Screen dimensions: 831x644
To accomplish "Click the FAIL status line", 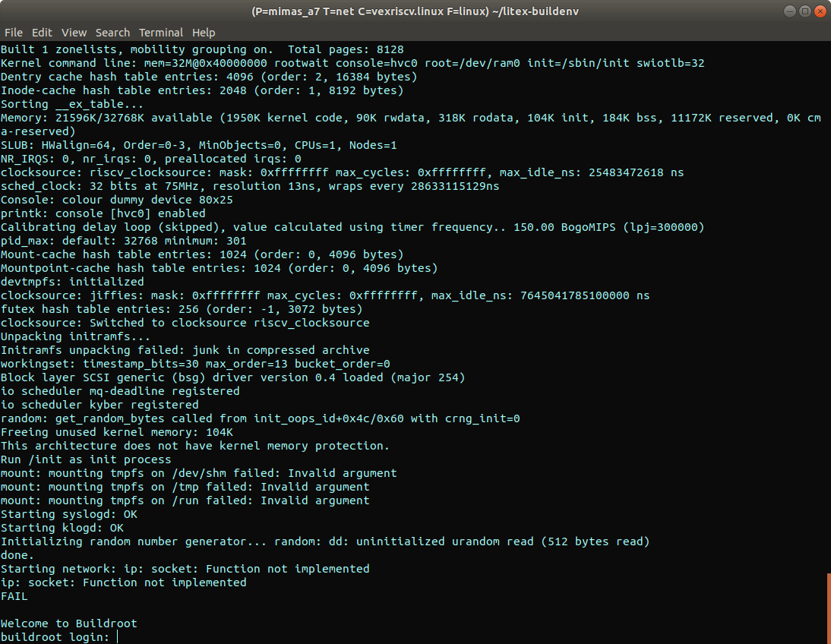I will pos(14,596).
